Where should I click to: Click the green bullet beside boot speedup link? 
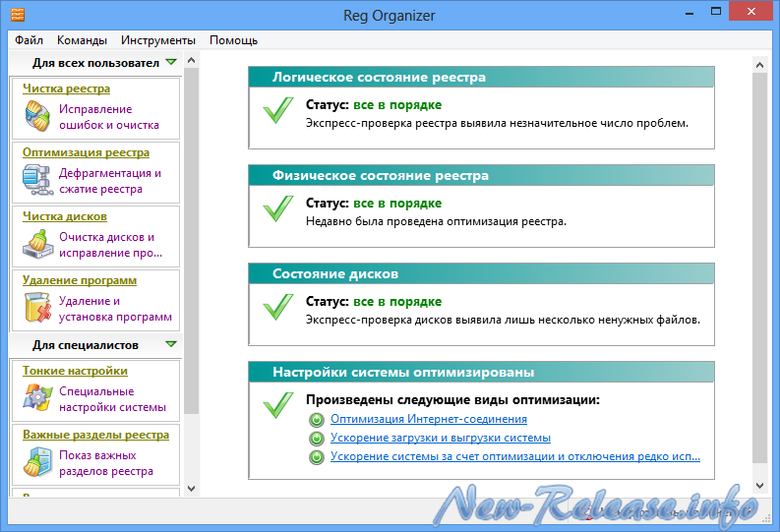(317, 439)
